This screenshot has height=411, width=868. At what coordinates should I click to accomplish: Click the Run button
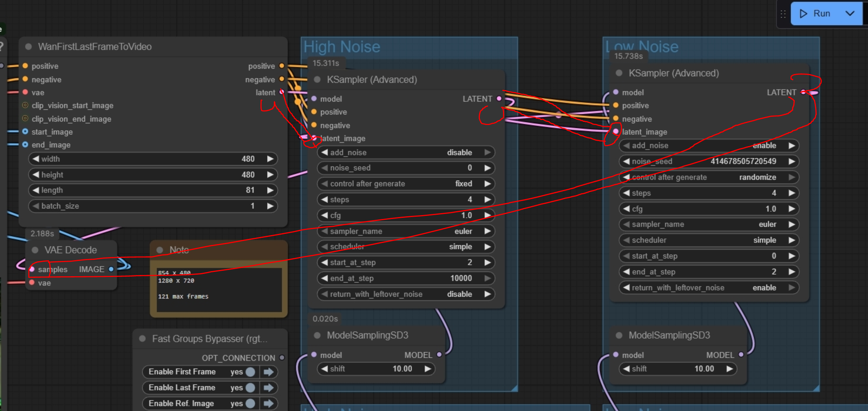coord(814,14)
